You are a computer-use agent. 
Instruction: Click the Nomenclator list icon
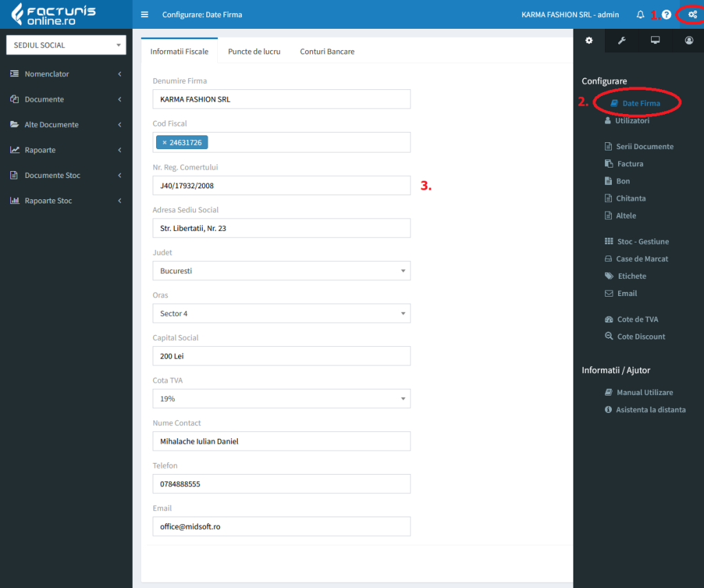[x=15, y=73]
